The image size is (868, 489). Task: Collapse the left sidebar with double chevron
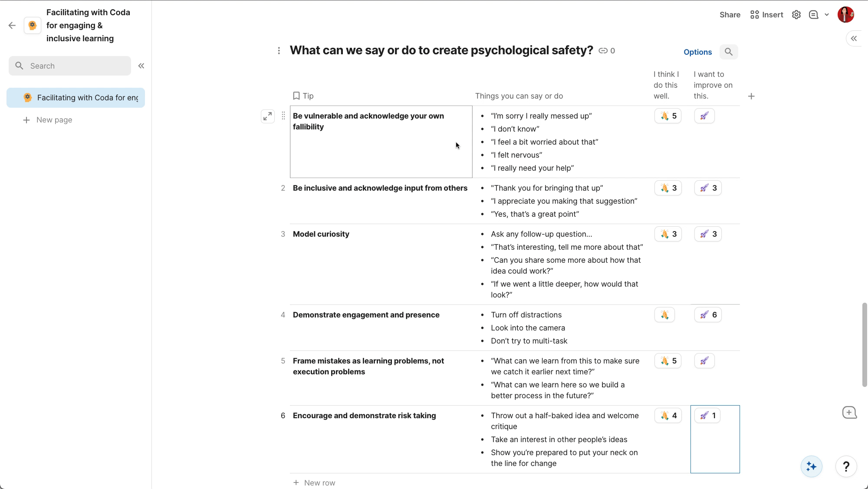click(141, 66)
